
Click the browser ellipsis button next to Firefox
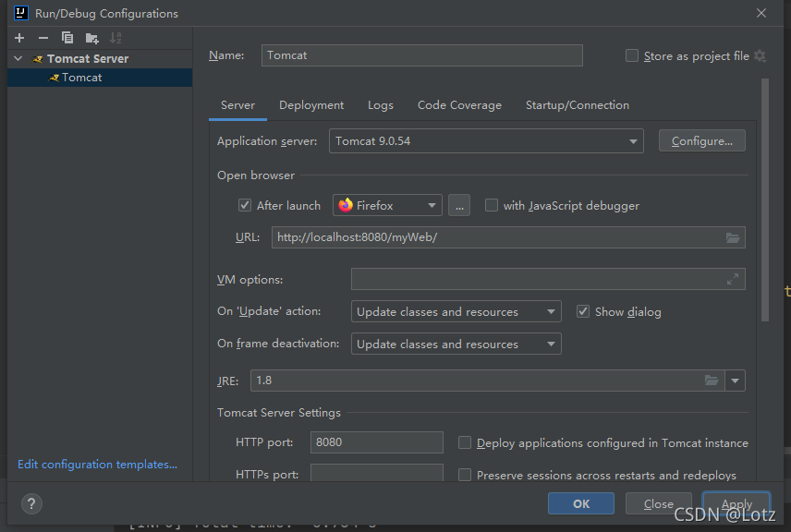(459, 205)
